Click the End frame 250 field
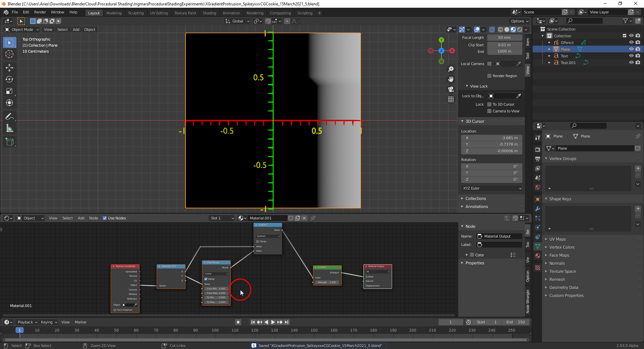 pyautogui.click(x=516, y=322)
